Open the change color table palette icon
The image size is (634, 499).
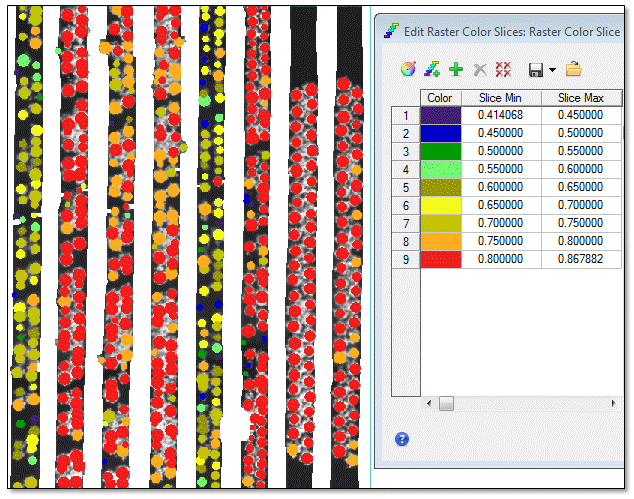coord(408,69)
